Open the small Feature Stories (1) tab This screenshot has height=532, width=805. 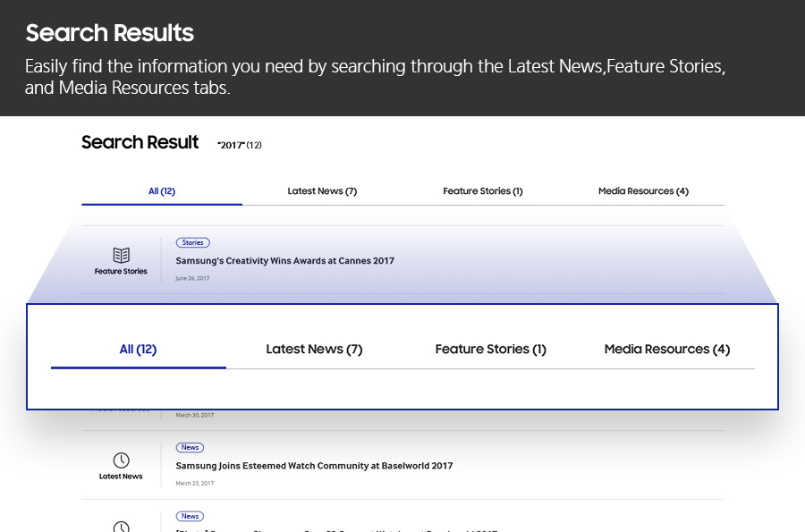[483, 191]
